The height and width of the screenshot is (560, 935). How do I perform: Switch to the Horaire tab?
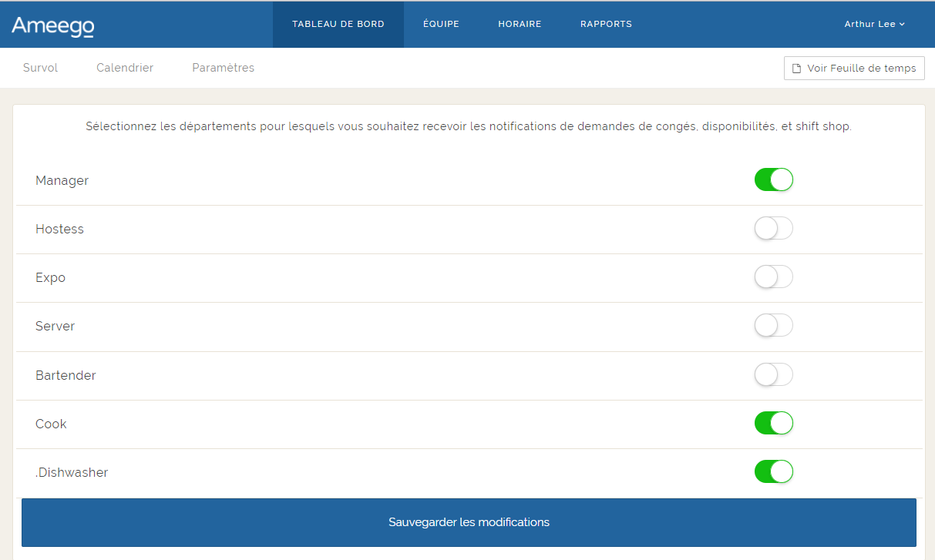[x=520, y=24]
